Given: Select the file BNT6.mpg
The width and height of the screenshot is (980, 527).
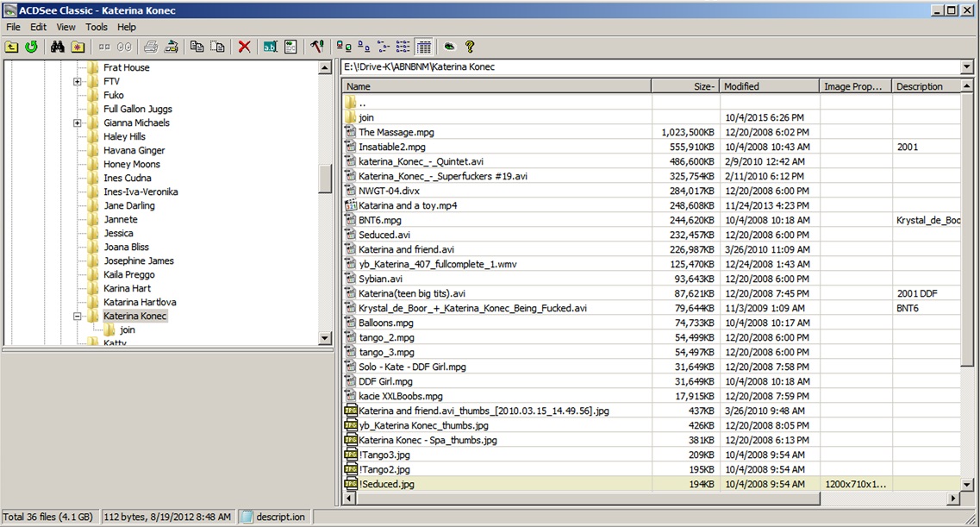Looking at the screenshot, I should tap(380, 220).
